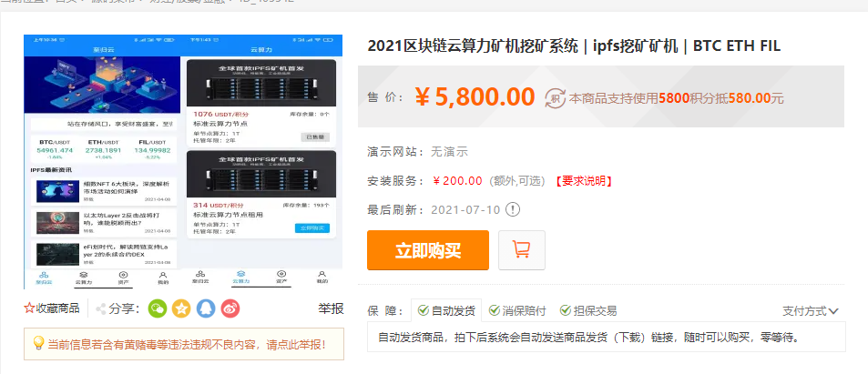
Task: Open the 【要求说明】 link
Action: click(582, 181)
